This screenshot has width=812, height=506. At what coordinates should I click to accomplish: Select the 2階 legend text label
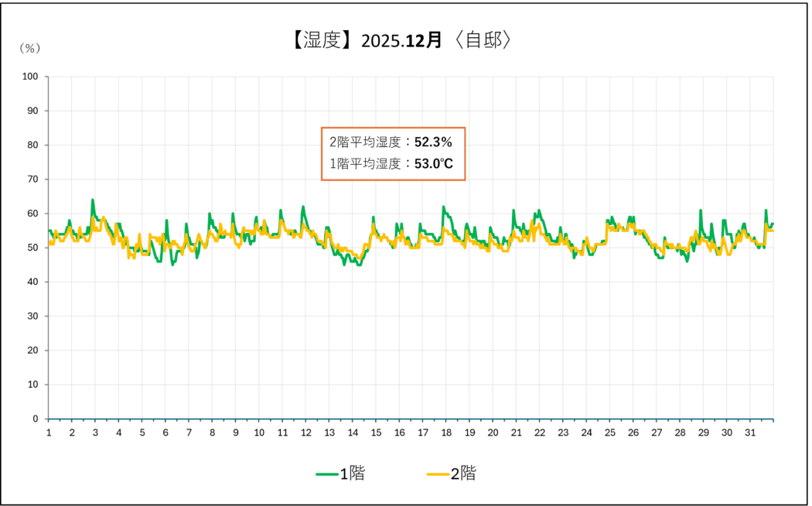(x=463, y=474)
